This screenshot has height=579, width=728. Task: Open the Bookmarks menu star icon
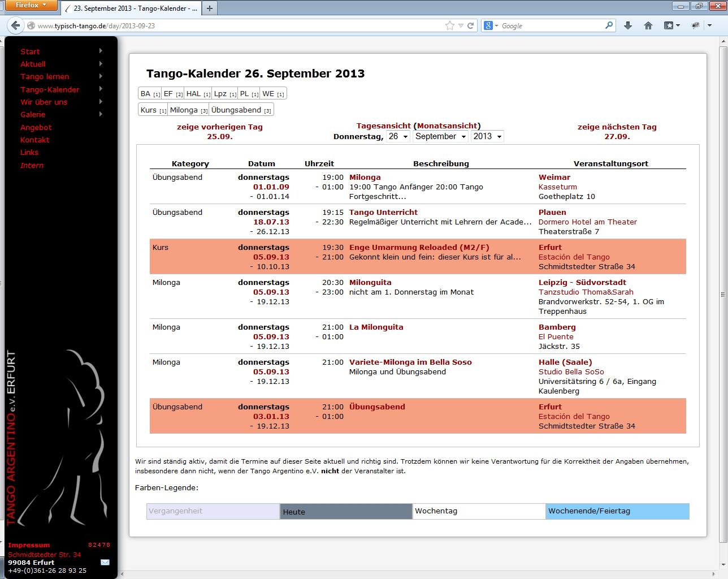point(669,25)
